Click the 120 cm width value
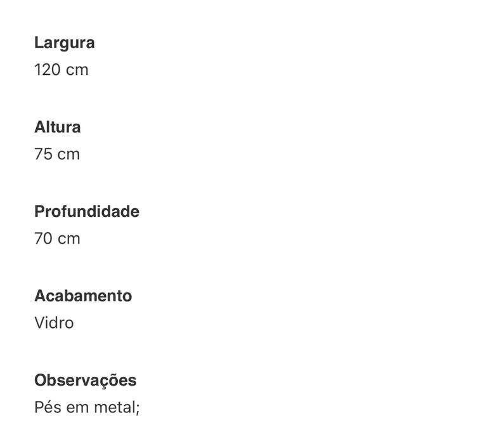The image size is (504, 444). pyautogui.click(x=61, y=70)
